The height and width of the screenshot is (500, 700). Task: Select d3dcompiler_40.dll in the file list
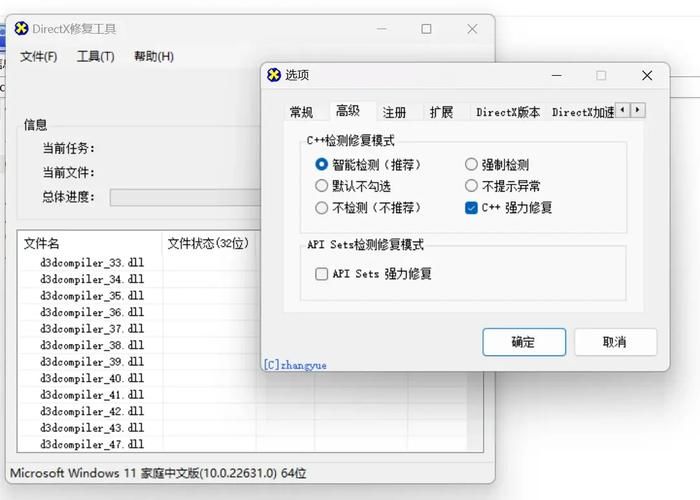(92, 378)
